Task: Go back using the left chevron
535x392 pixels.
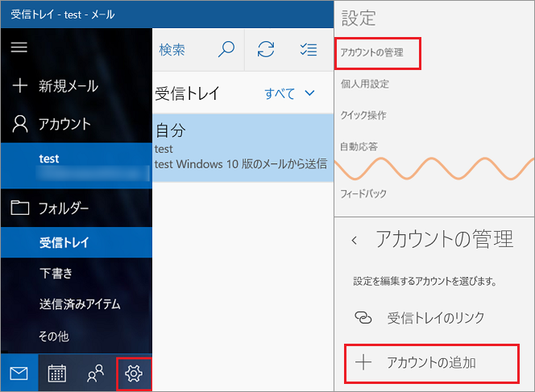Action: (354, 240)
